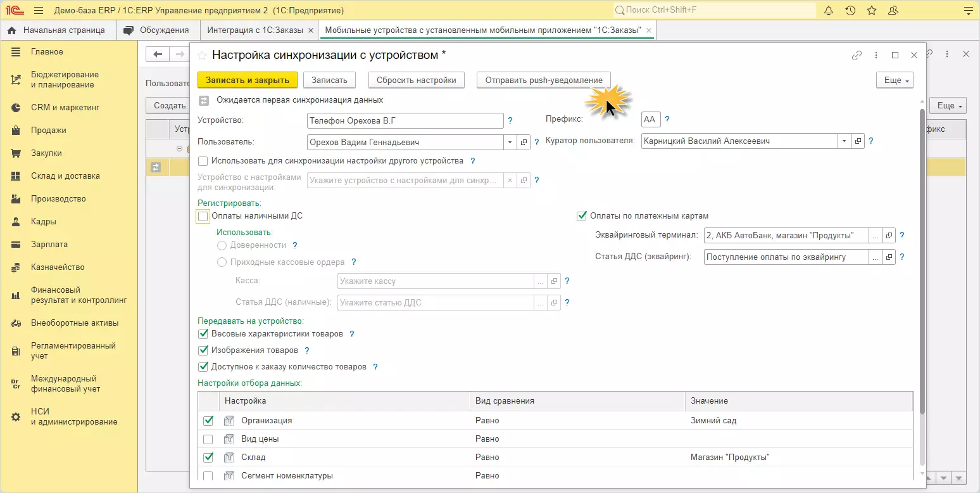Uncheck Оплаты по платежным картам

click(x=582, y=216)
